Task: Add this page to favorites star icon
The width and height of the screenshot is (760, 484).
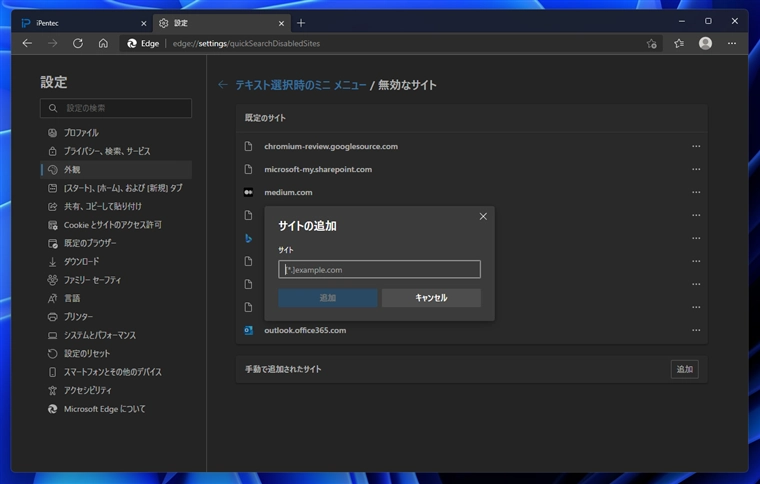Action: tap(651, 44)
